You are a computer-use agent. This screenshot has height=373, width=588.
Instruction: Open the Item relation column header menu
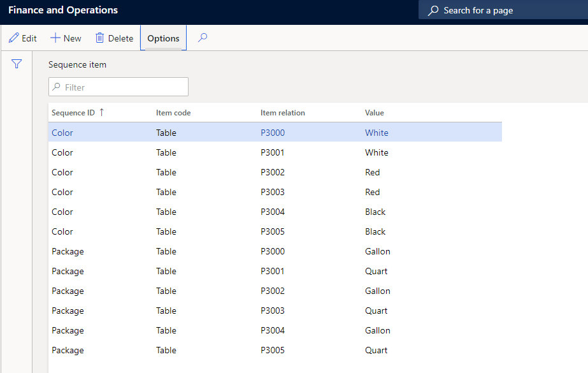click(x=282, y=113)
